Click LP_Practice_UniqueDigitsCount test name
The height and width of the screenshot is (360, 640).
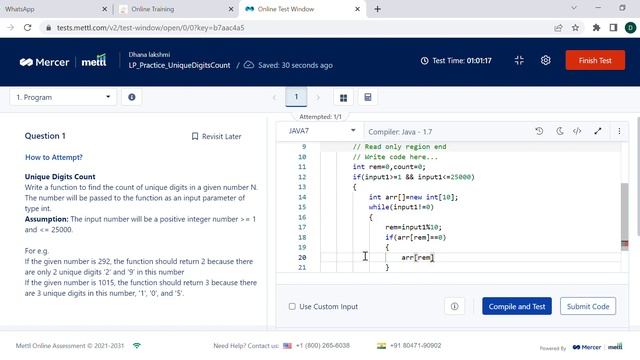coord(179,65)
